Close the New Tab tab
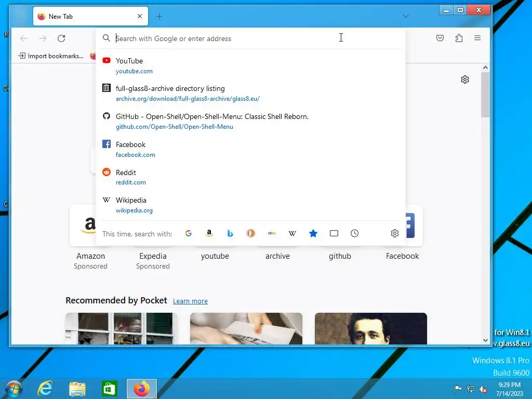This screenshot has width=532, height=399. pos(140,16)
